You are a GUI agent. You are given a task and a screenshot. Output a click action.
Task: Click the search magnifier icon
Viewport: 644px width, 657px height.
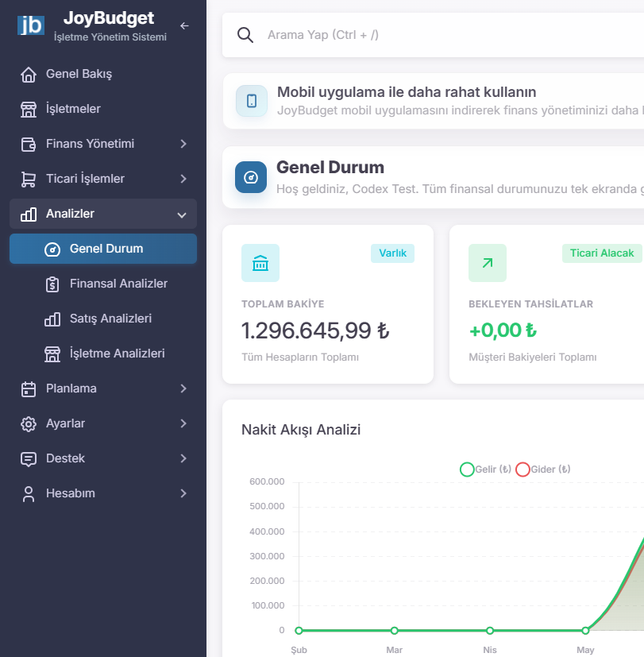pos(245,35)
